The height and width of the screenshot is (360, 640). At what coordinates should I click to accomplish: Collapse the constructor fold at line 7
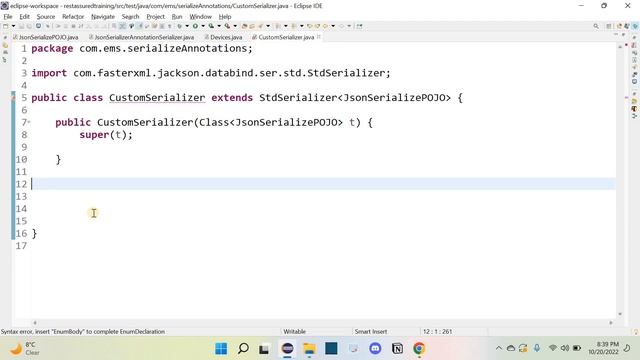(x=29, y=122)
